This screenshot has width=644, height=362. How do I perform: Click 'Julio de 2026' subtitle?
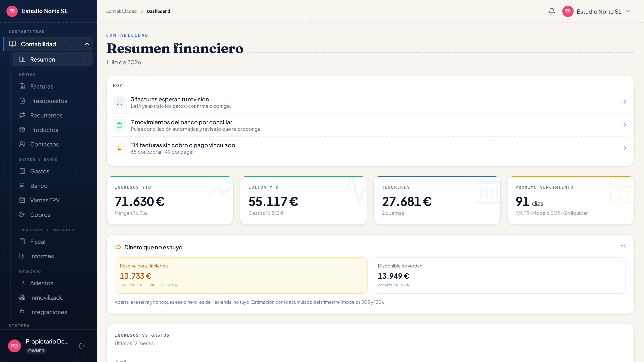(124, 62)
